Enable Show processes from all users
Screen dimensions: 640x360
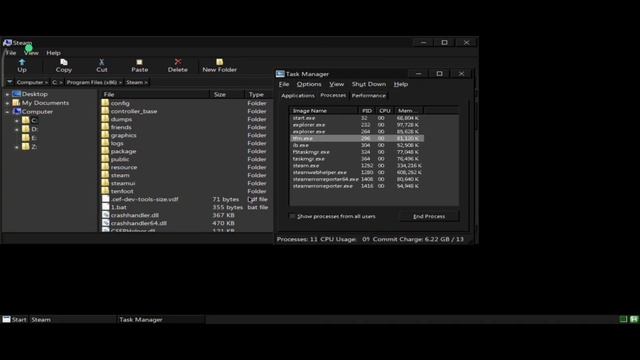(x=292, y=216)
